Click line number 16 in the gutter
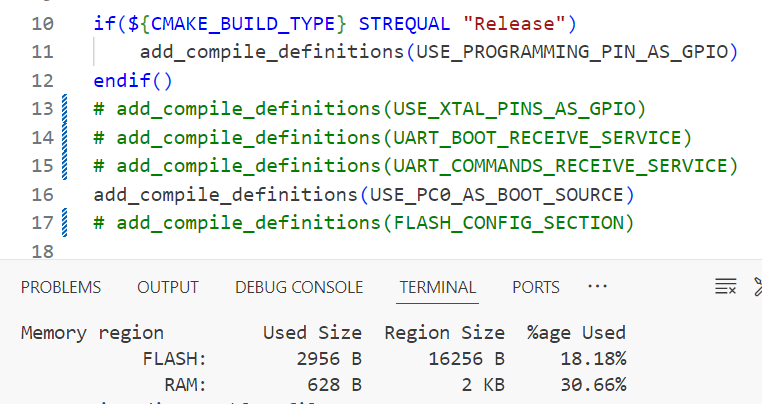762x404 pixels. (43, 193)
